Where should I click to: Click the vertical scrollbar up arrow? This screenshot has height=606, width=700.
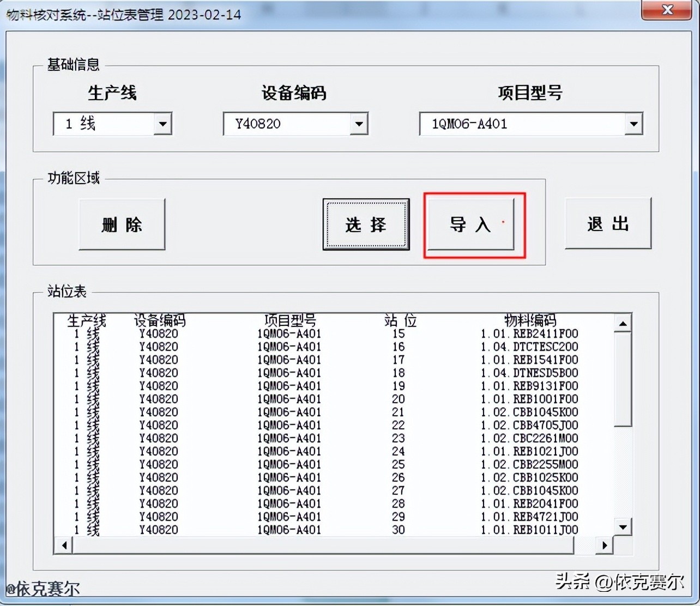[622, 323]
